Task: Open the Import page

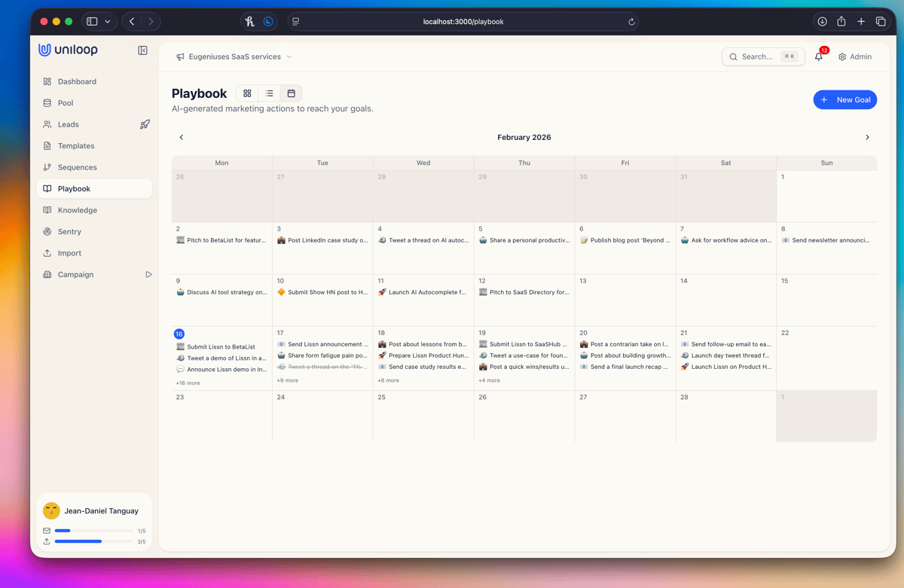Action: click(x=94, y=253)
